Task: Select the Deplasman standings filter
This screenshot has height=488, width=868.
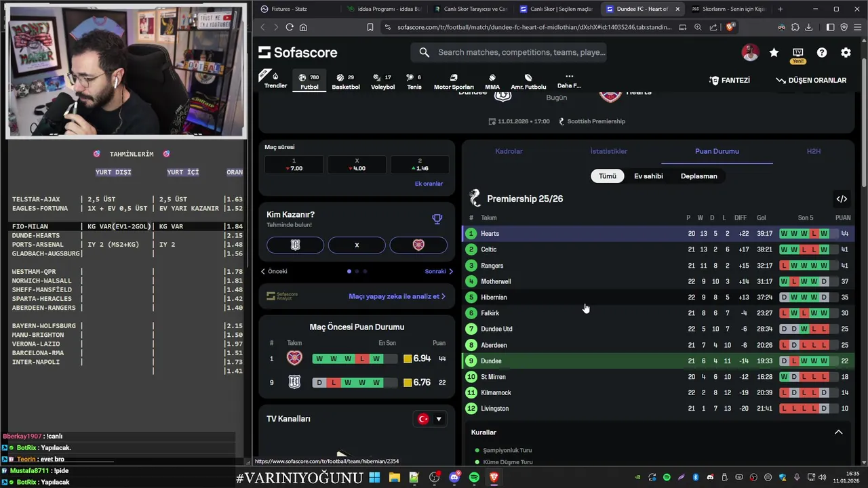Action: (x=698, y=176)
